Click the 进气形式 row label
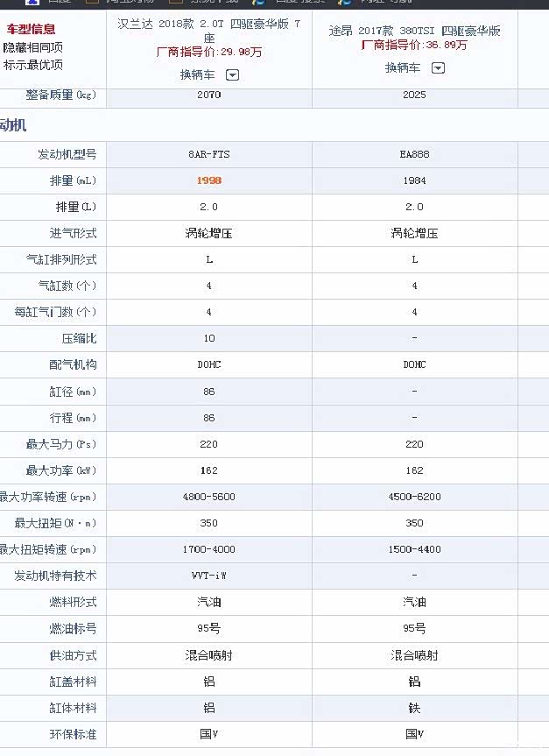 coord(73,233)
